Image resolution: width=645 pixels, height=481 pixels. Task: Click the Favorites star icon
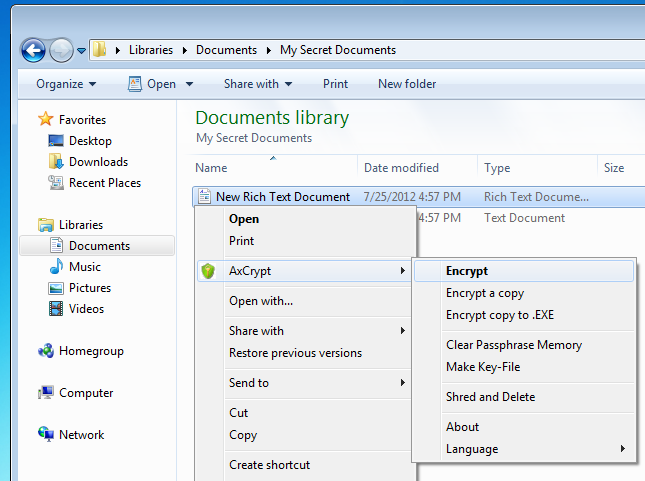point(45,120)
